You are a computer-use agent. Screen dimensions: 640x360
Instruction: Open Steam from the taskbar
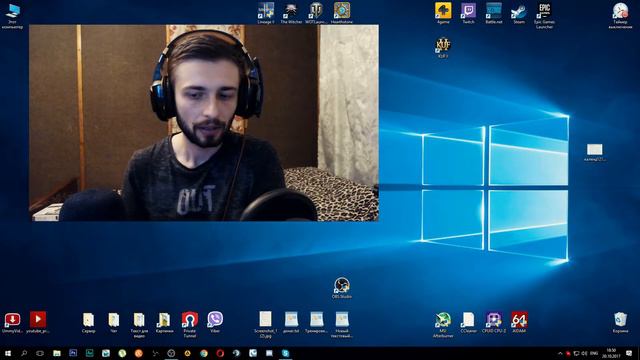[236, 353]
